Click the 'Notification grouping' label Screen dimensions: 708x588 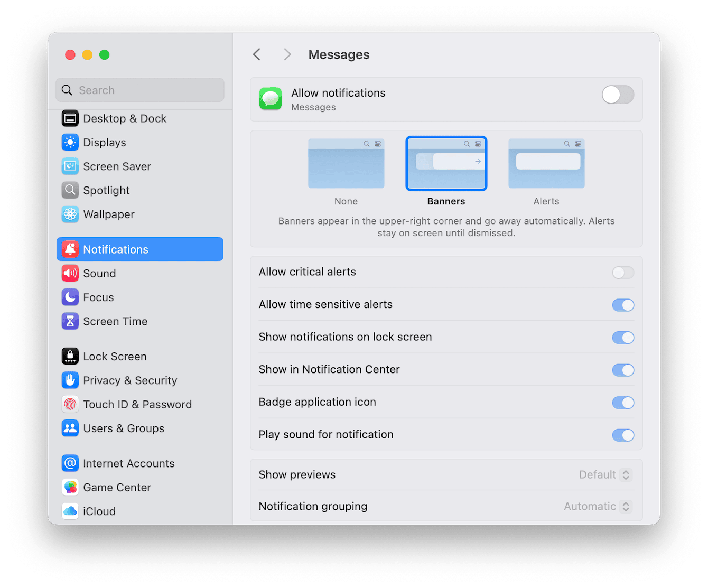pyautogui.click(x=313, y=507)
